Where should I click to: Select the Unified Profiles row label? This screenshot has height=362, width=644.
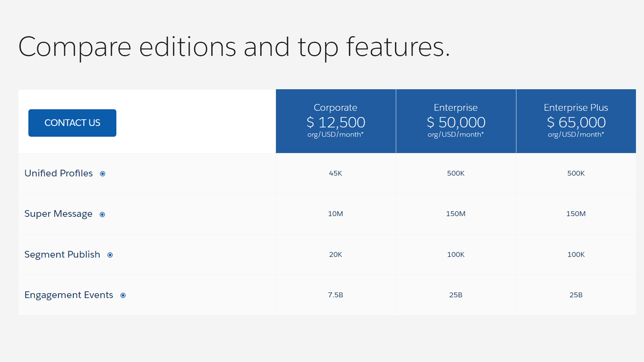59,173
